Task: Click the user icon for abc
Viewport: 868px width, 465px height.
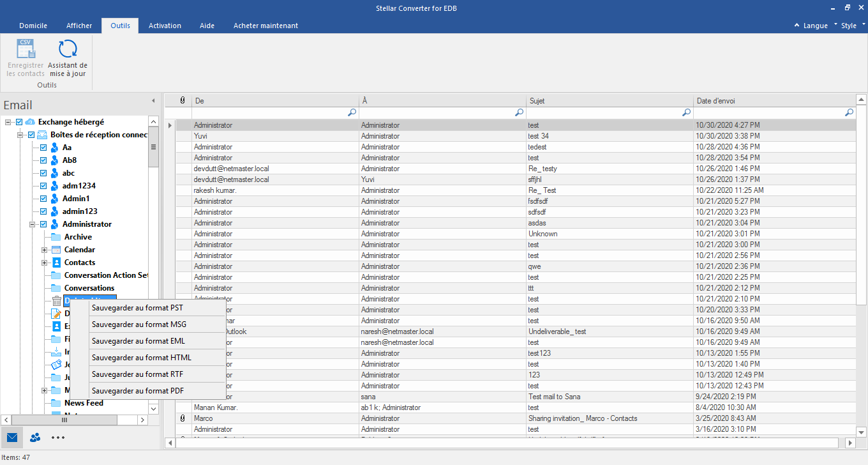Action: (55, 173)
